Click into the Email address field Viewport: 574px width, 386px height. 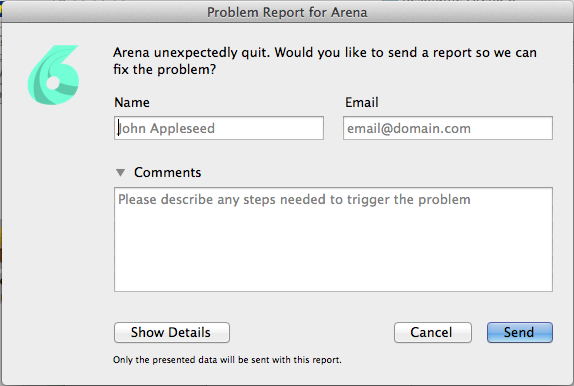pos(448,128)
